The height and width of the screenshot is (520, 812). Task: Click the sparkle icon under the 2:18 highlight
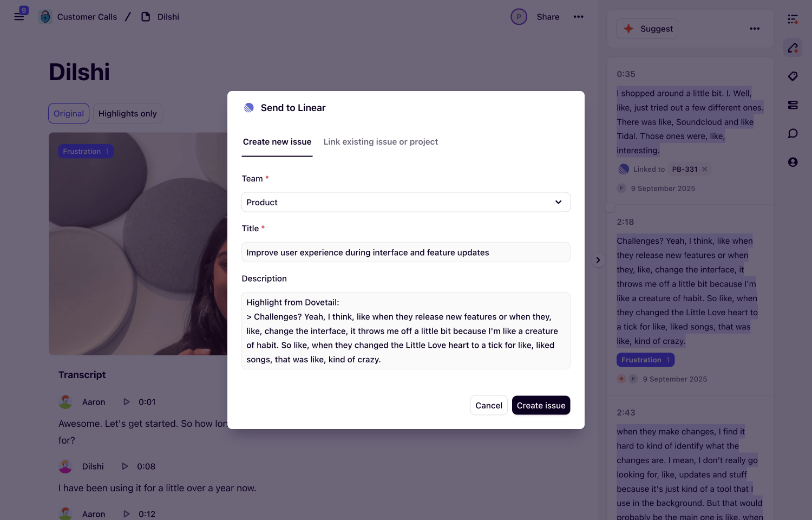click(621, 379)
